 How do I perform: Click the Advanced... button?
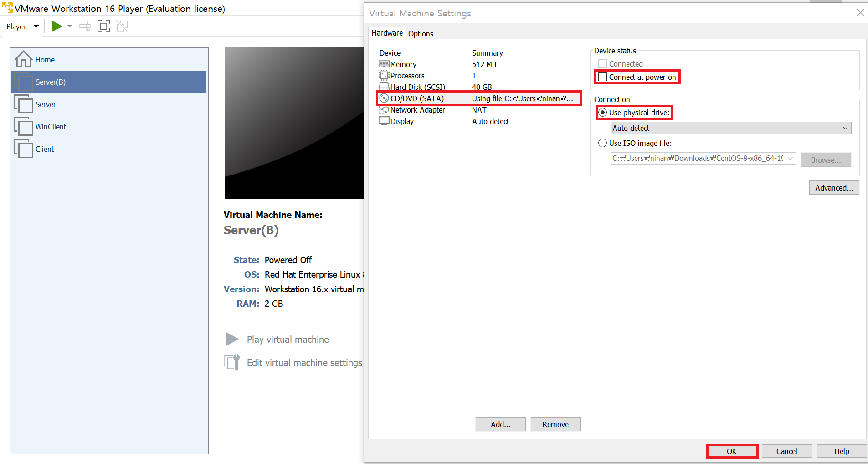(834, 188)
